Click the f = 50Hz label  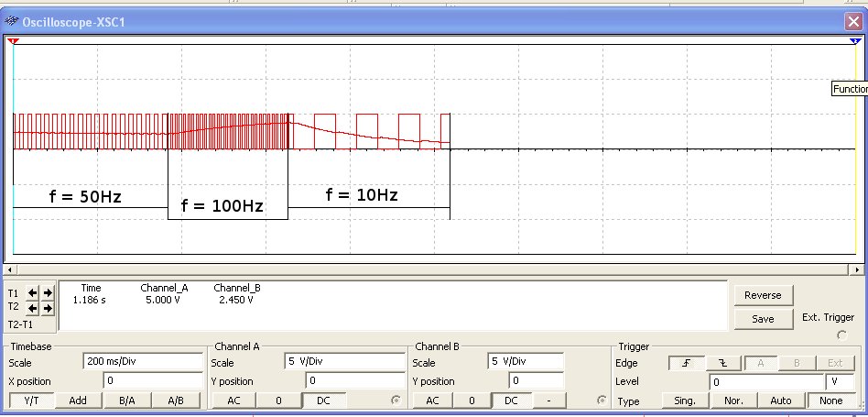[85, 197]
